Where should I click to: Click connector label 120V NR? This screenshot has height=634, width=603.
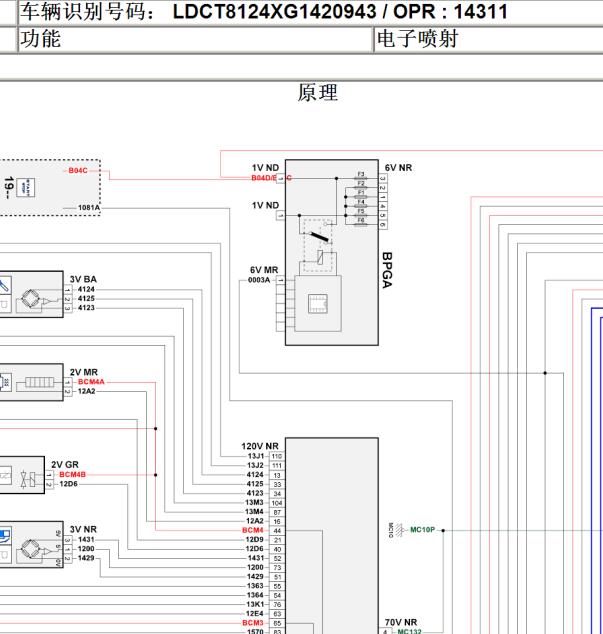pyautogui.click(x=260, y=446)
